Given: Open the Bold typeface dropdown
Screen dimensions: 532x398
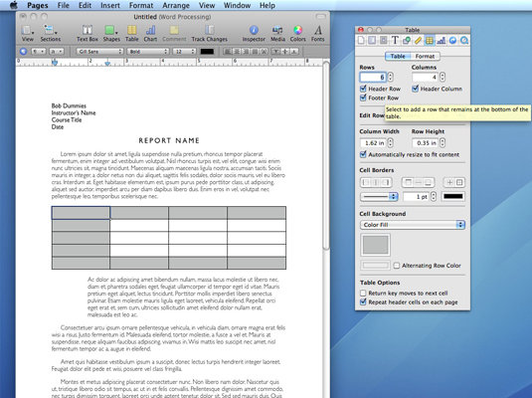Looking at the screenshot, I should pyautogui.click(x=148, y=52).
